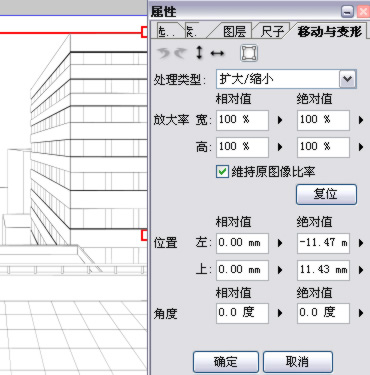
Task: Switch to the 图层 tab
Action: (x=234, y=32)
